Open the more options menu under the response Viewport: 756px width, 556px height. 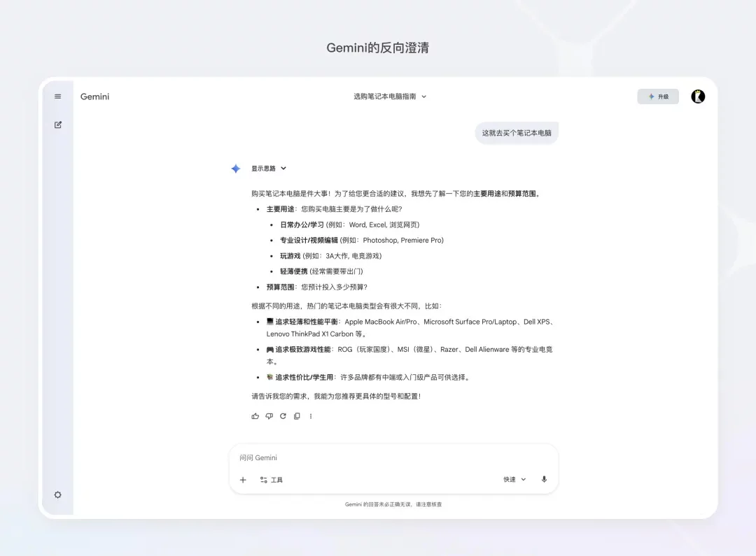pos(311,415)
